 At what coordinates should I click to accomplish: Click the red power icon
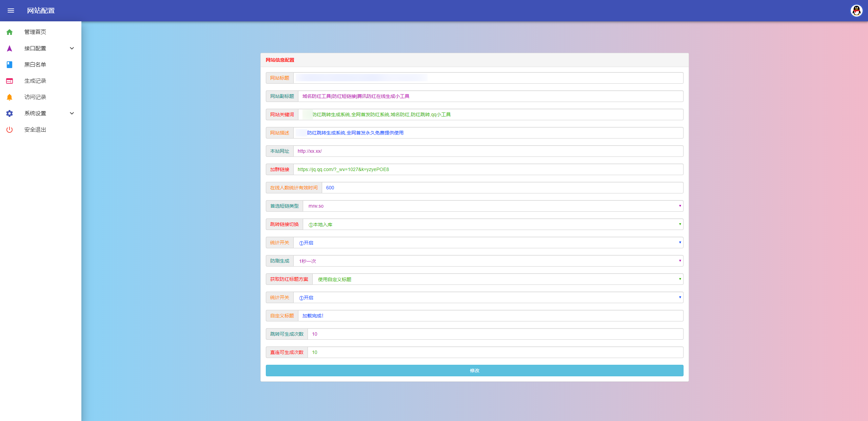click(x=9, y=130)
